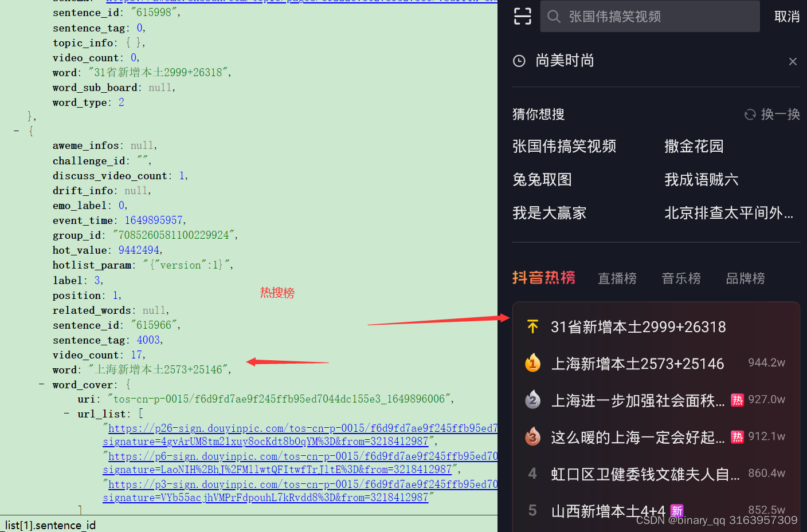Click the rank 1 flame badge
The height and width of the screenshot is (532, 807).
point(532,363)
